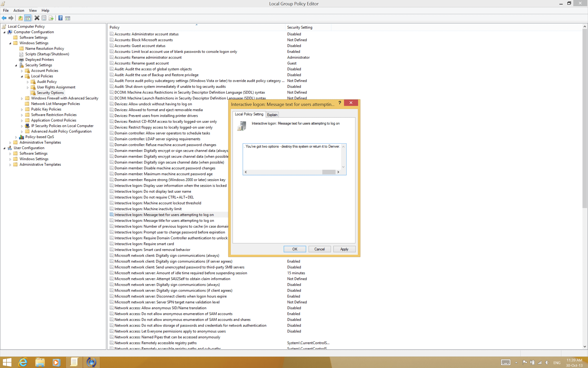This screenshot has height=368, width=588.
Task: Collapse Local Policies tree node
Action: [x=22, y=76]
